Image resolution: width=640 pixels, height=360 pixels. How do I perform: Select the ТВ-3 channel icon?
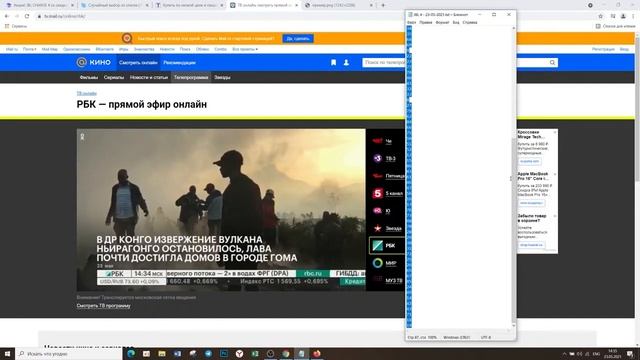click(x=378, y=158)
